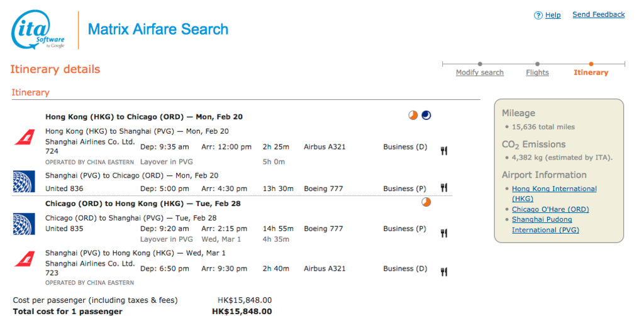The image size is (644, 316).
Task: Click Business (P) for United 835
Action: click(405, 229)
